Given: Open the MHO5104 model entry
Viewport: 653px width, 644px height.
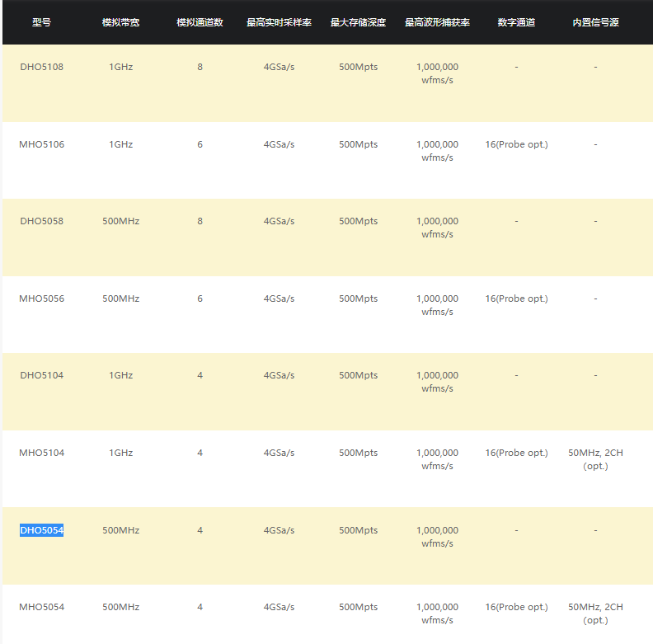Looking at the screenshot, I should [41, 453].
